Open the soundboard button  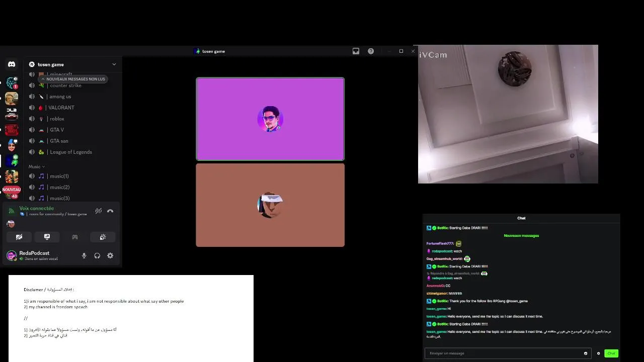coord(103,237)
